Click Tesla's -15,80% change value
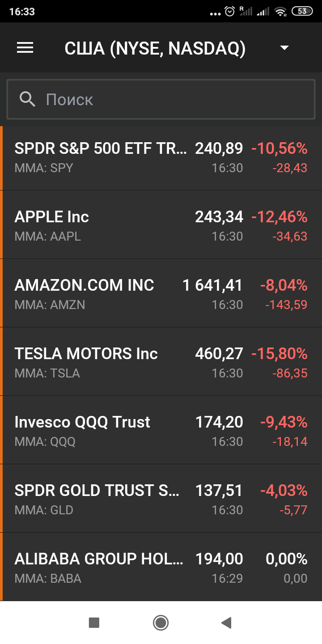The height and width of the screenshot is (644, 322). coord(280,354)
